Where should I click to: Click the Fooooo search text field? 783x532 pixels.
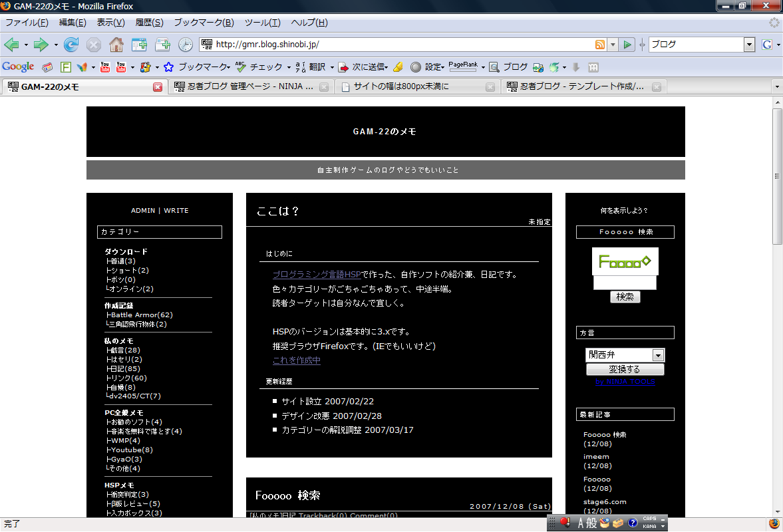coord(625,283)
